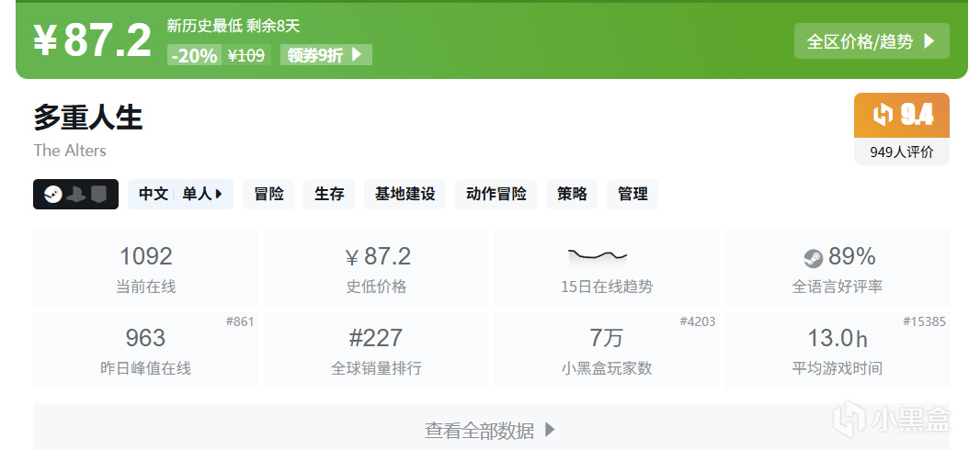
Task: Claim the 领券9折 coupon
Action: click(325, 55)
